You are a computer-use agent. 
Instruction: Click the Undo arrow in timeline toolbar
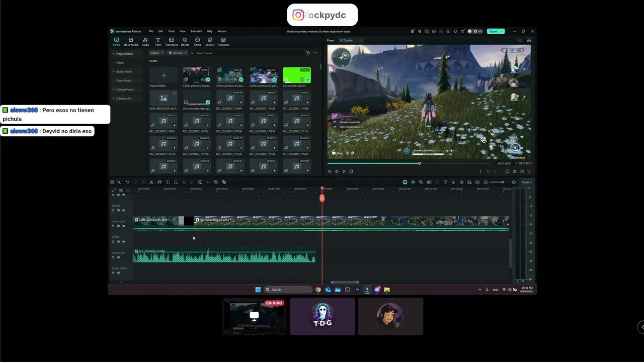(x=127, y=182)
